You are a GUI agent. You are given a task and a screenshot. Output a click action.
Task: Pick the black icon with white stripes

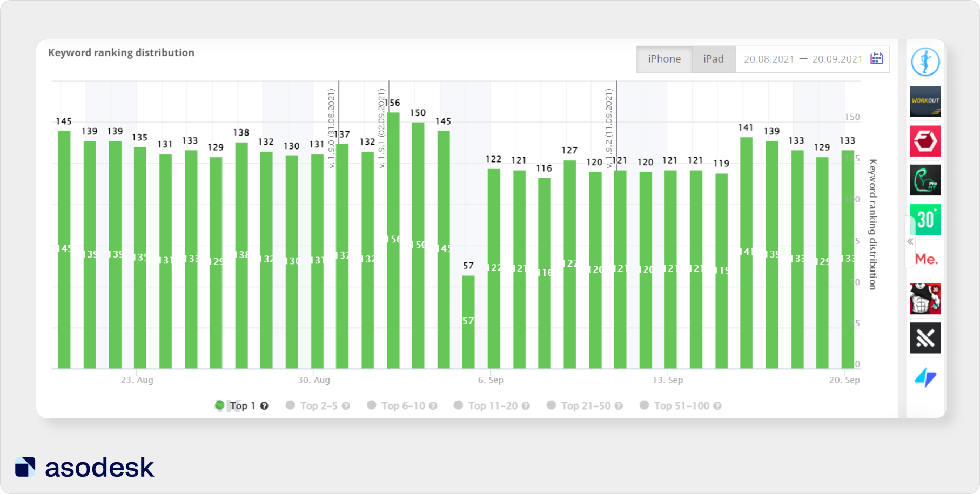(925, 338)
